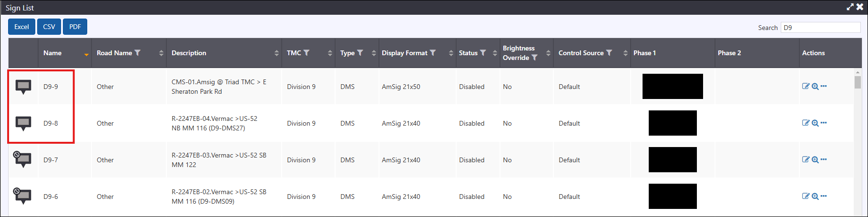Screen dimensions: 868x217
Task: Open the Road Name column filter
Action: click(137, 53)
